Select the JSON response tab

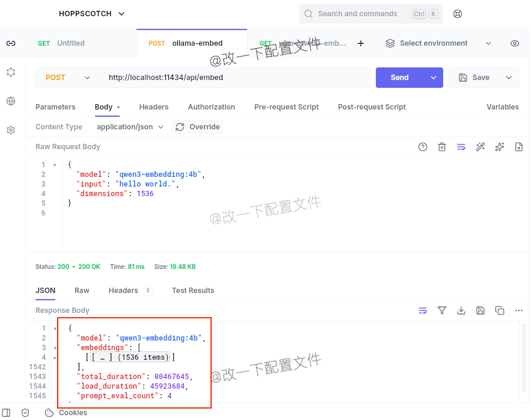click(x=45, y=291)
